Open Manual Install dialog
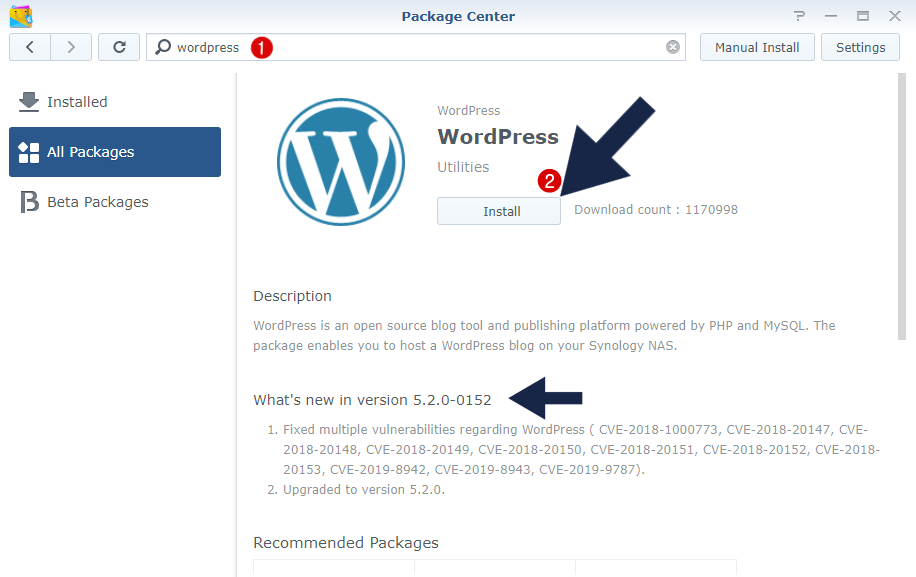 point(757,47)
